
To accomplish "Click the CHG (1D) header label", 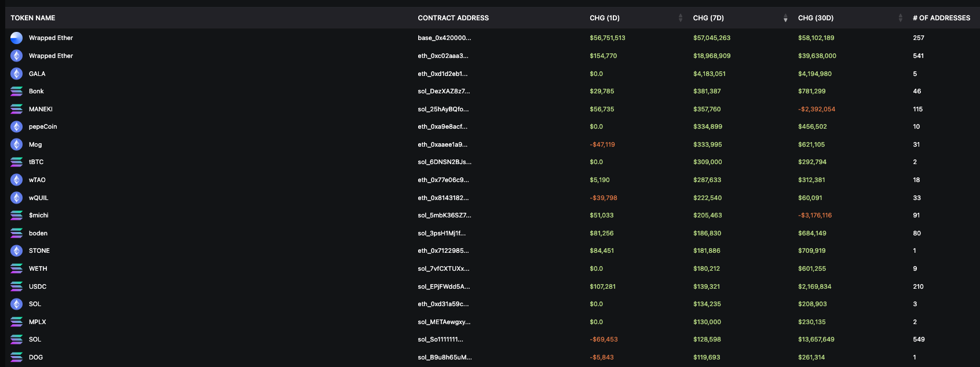I will coord(605,18).
